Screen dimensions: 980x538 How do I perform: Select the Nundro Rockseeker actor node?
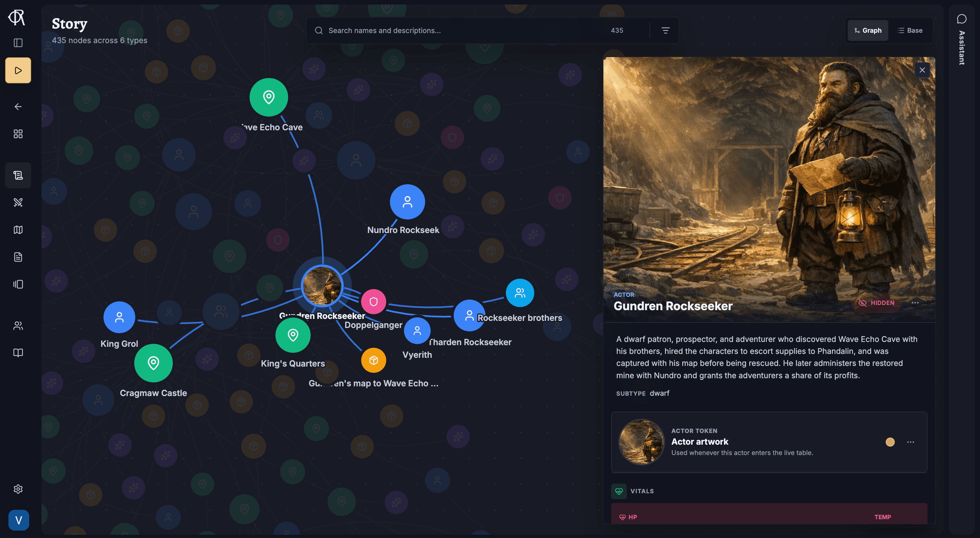pos(407,202)
